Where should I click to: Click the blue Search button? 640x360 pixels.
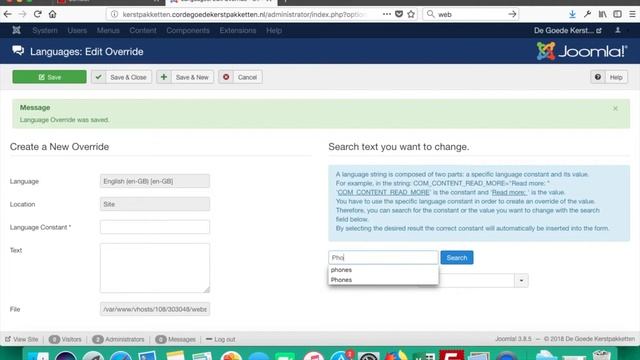[x=457, y=258]
